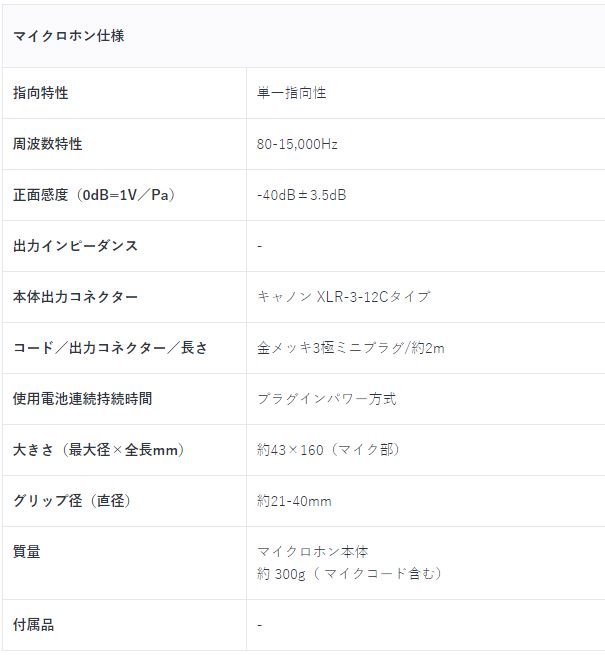The height and width of the screenshot is (655, 605).
Task: Select the 約21-40mm grip value
Action: (x=294, y=501)
